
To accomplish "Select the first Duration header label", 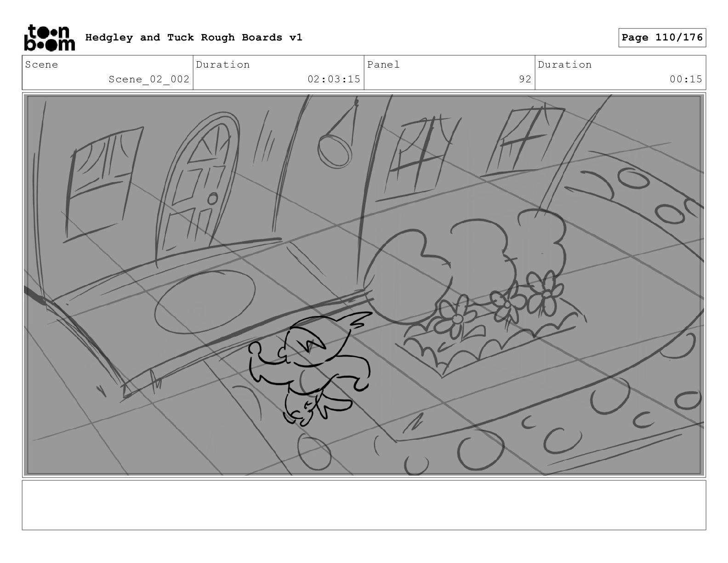I will tap(223, 64).
